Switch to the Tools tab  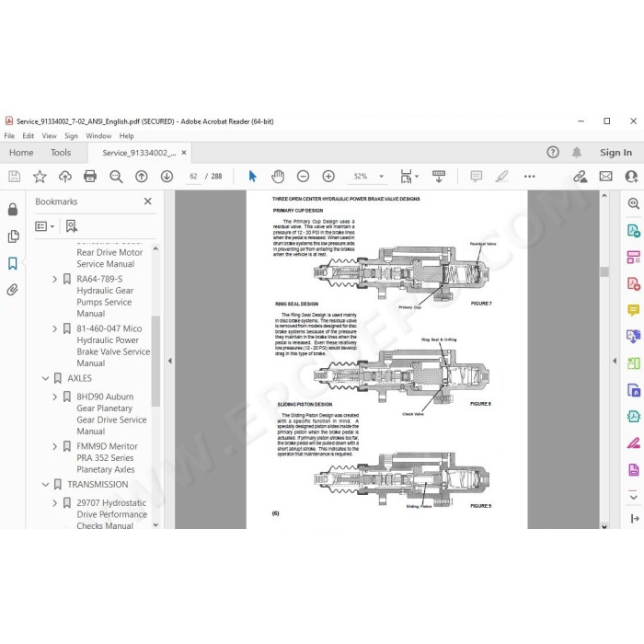click(x=61, y=153)
